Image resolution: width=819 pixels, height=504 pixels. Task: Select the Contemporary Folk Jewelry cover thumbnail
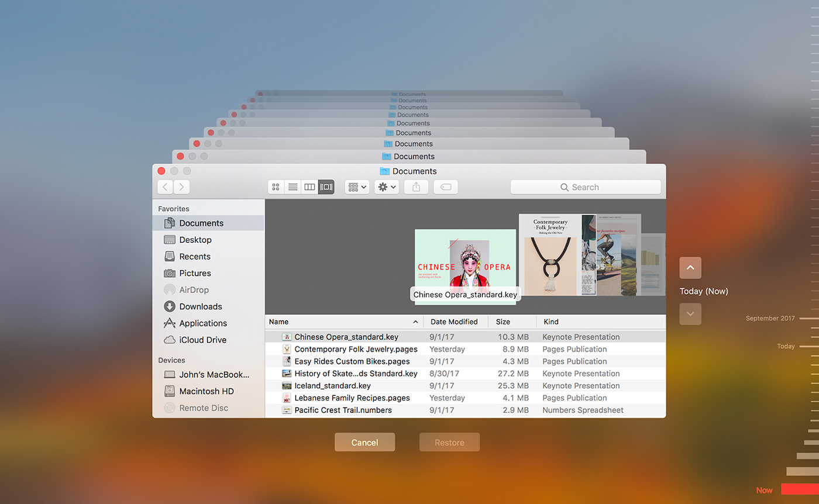(x=550, y=255)
